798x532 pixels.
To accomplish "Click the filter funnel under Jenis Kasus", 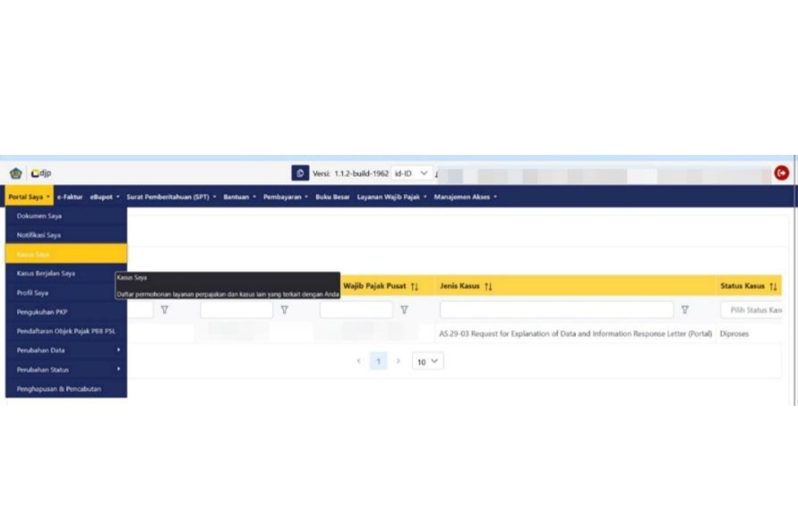I will pos(685,310).
